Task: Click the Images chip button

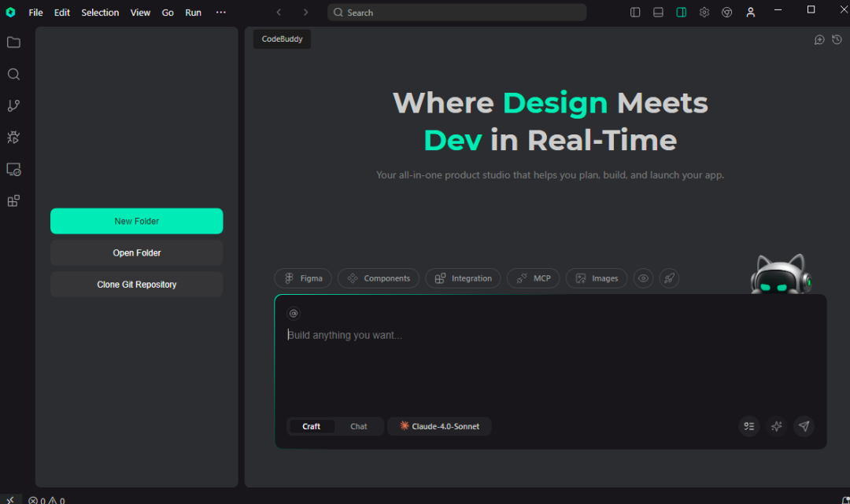Action: point(597,278)
